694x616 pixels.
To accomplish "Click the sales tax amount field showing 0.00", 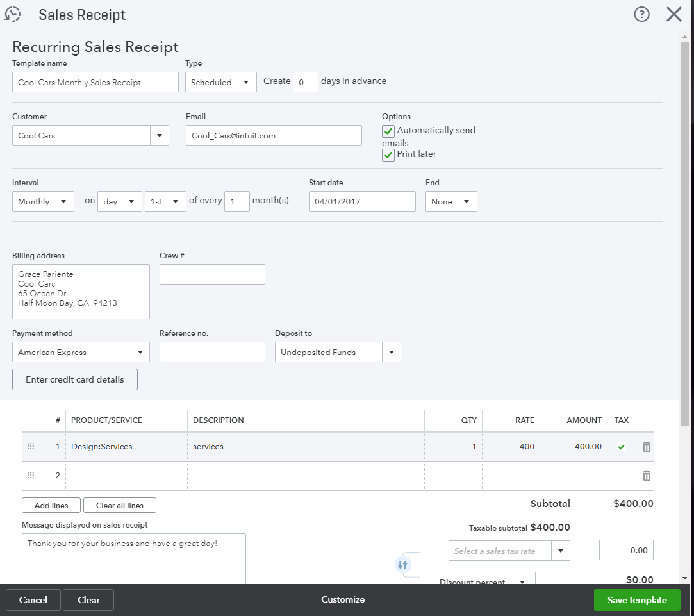I will (626, 551).
